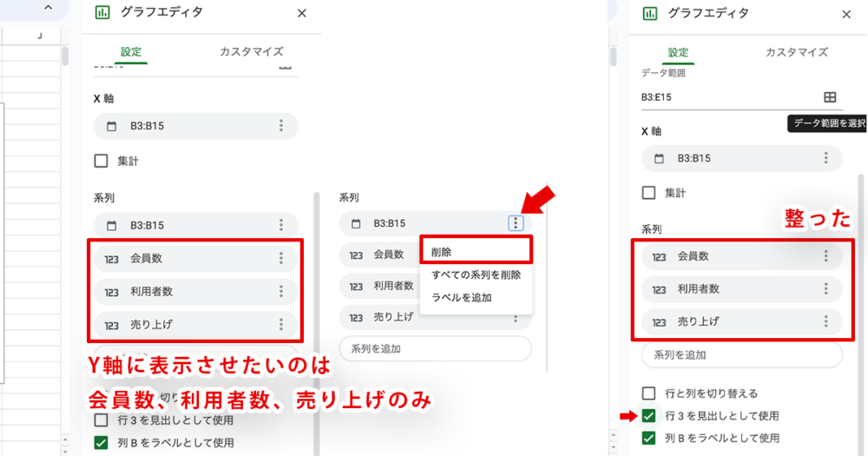This screenshot has width=868, height=456.
Task: Close the right グラフエディタ panel
Action: pos(846,15)
